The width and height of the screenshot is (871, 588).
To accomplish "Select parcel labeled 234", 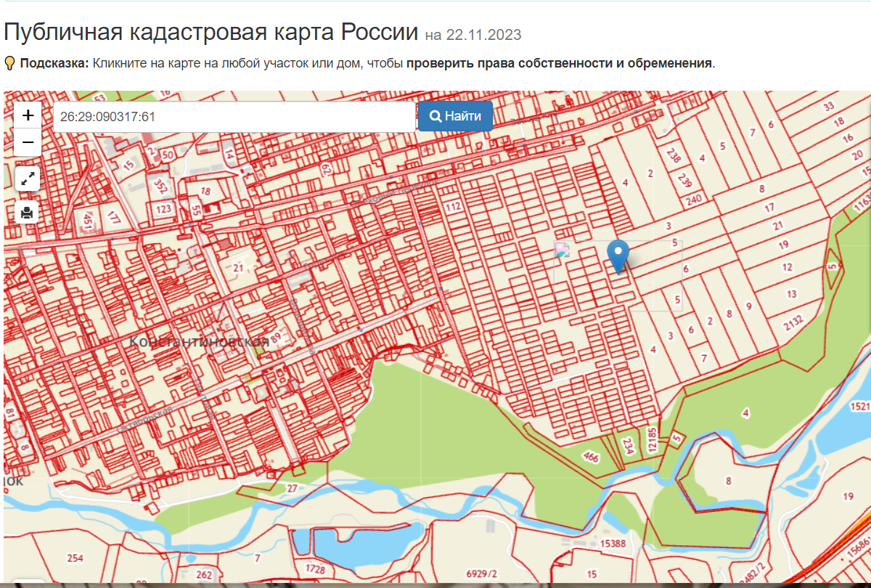I will [629, 446].
